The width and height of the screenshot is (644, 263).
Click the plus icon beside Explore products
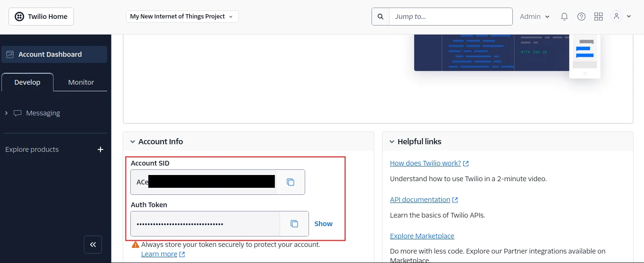pyautogui.click(x=100, y=149)
